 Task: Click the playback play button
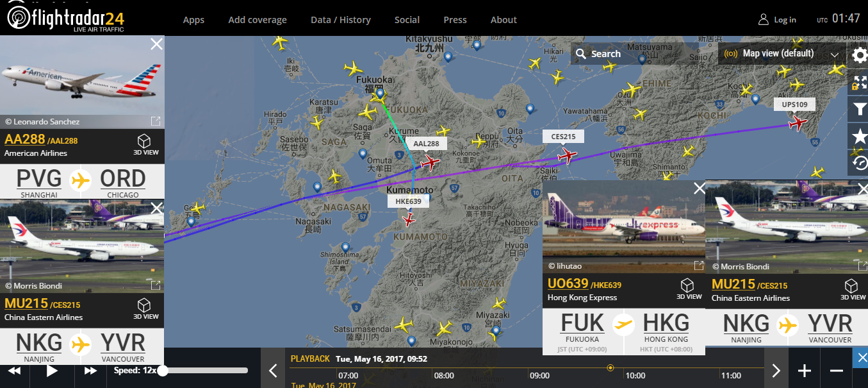tap(53, 370)
